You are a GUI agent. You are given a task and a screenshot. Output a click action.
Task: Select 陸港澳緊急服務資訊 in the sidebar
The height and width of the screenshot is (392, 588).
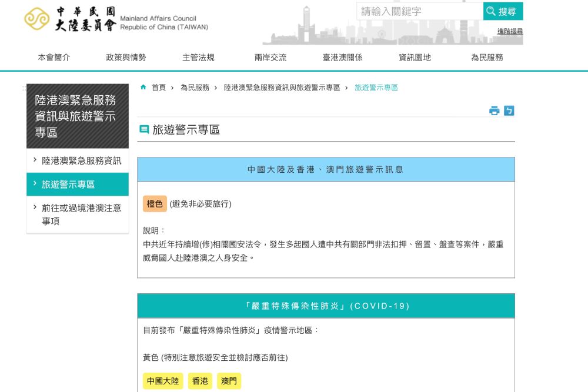click(x=78, y=161)
